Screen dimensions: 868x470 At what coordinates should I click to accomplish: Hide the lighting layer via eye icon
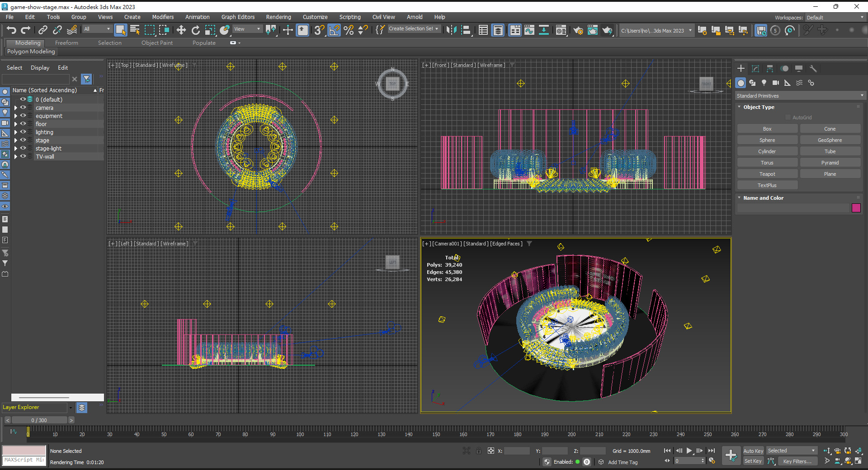(x=23, y=132)
